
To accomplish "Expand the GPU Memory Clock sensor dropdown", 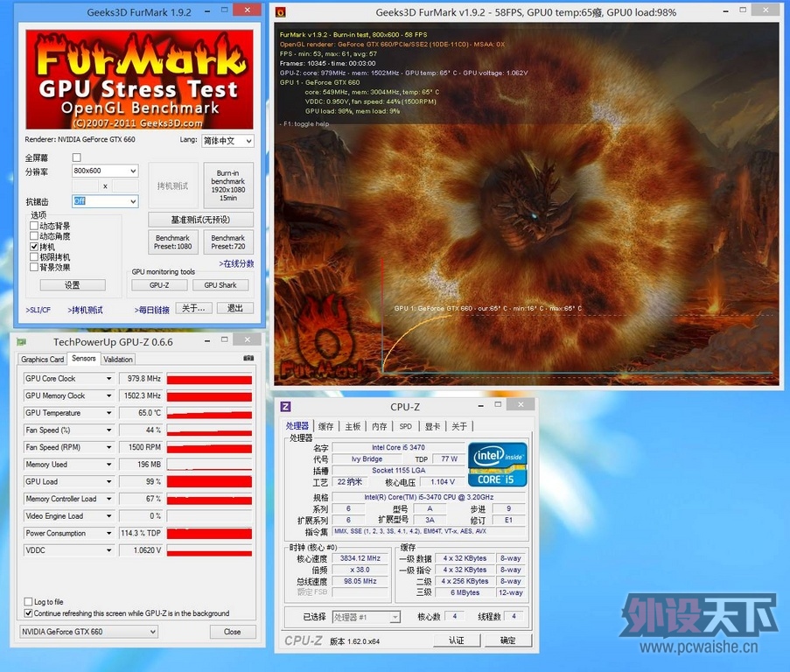I will (108, 395).
